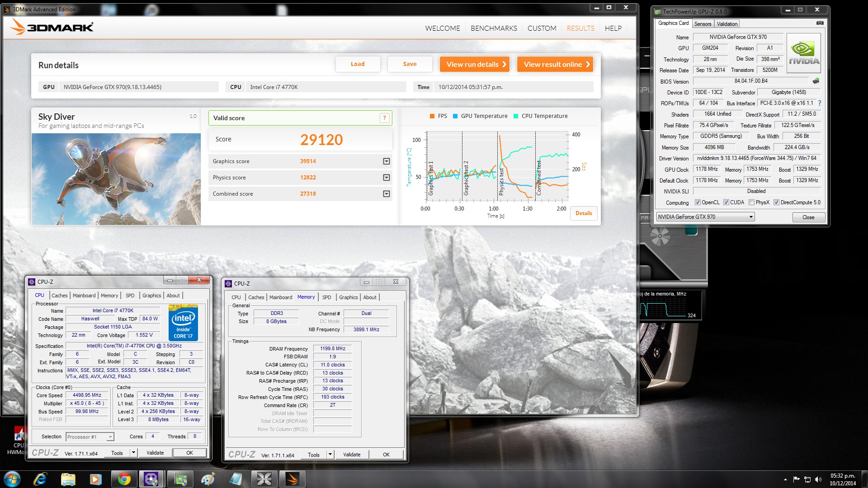This screenshot has width=868, height=488.
Task: Click the Bus Interface question mark in GPU-Z
Action: [820, 103]
